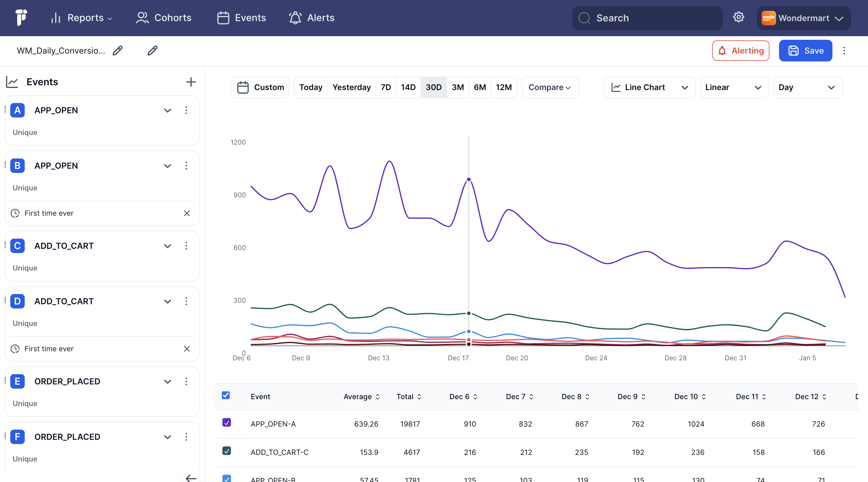Viewport: 868px width, 482px height.
Task: Click the Alerting button
Action: point(740,51)
